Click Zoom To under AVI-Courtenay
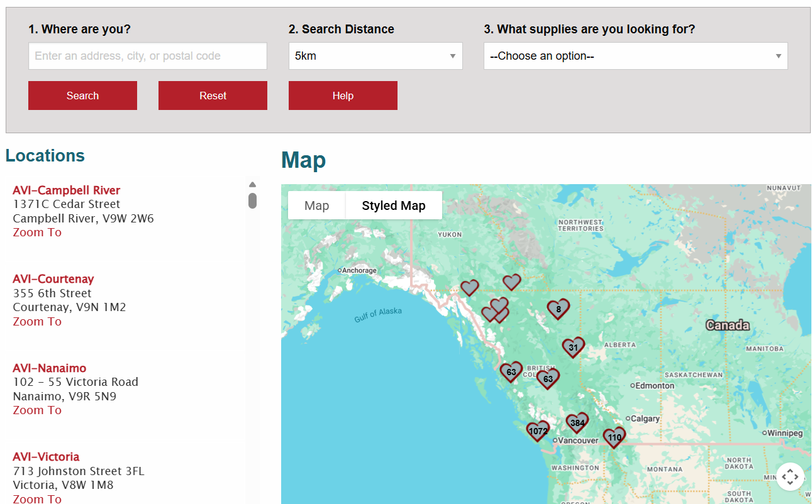 (x=37, y=322)
